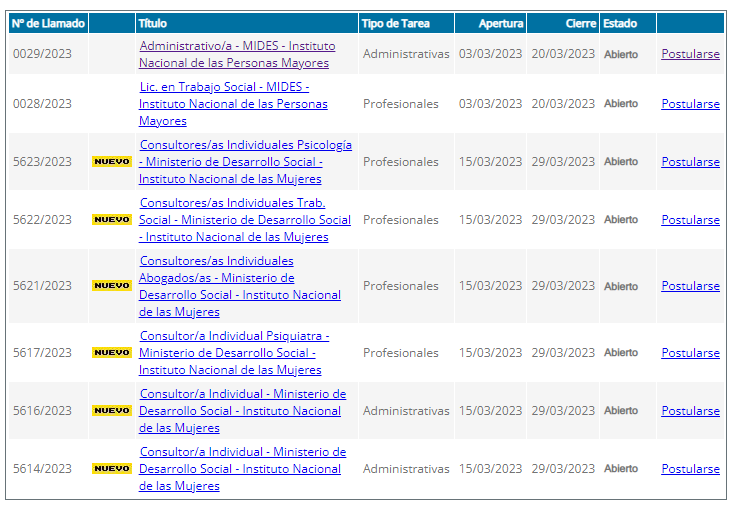Select call number 5614/2023
735x509 pixels.
(42, 469)
